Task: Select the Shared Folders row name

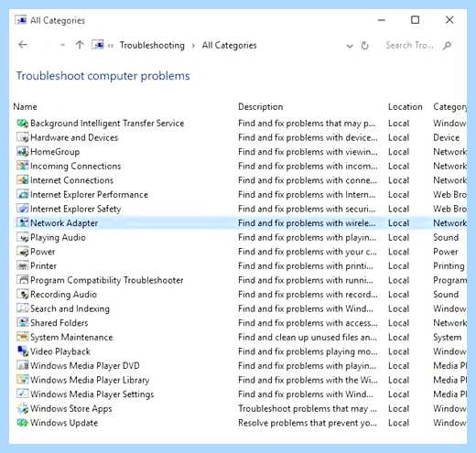Action: pos(59,323)
